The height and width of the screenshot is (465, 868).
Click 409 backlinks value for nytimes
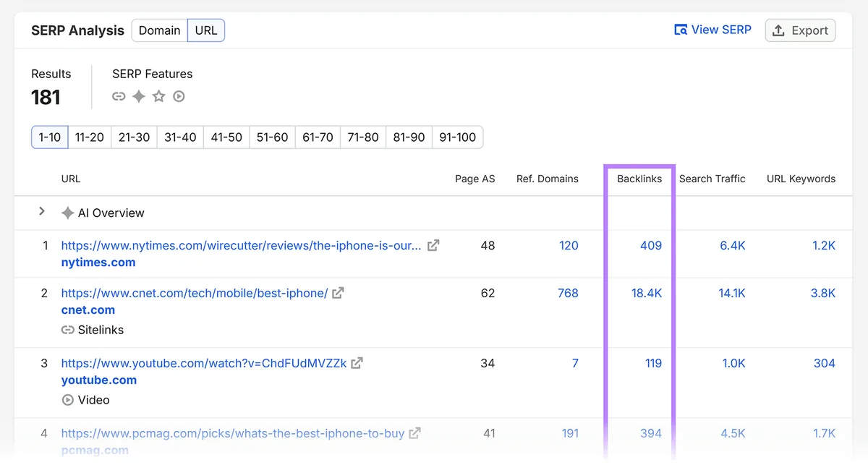pos(651,245)
